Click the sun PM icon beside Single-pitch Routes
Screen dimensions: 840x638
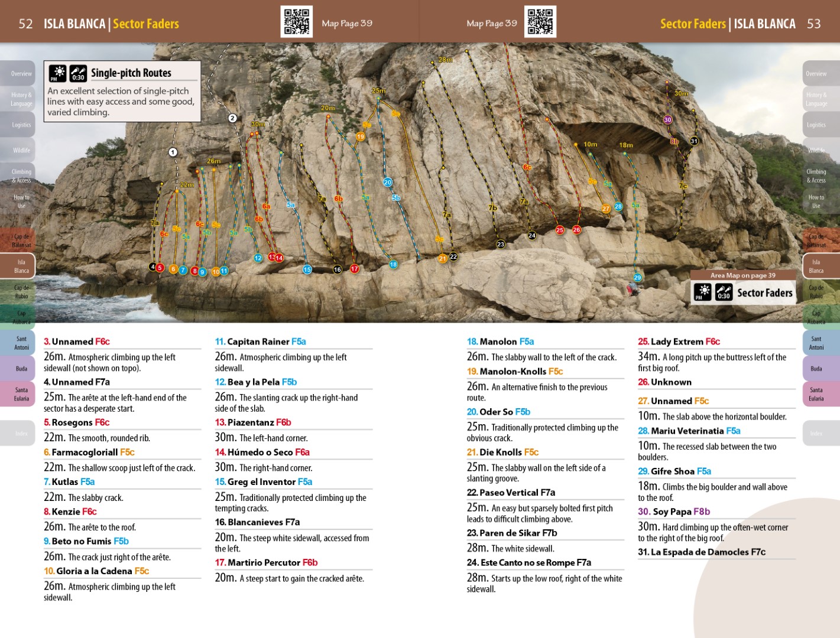(57, 73)
